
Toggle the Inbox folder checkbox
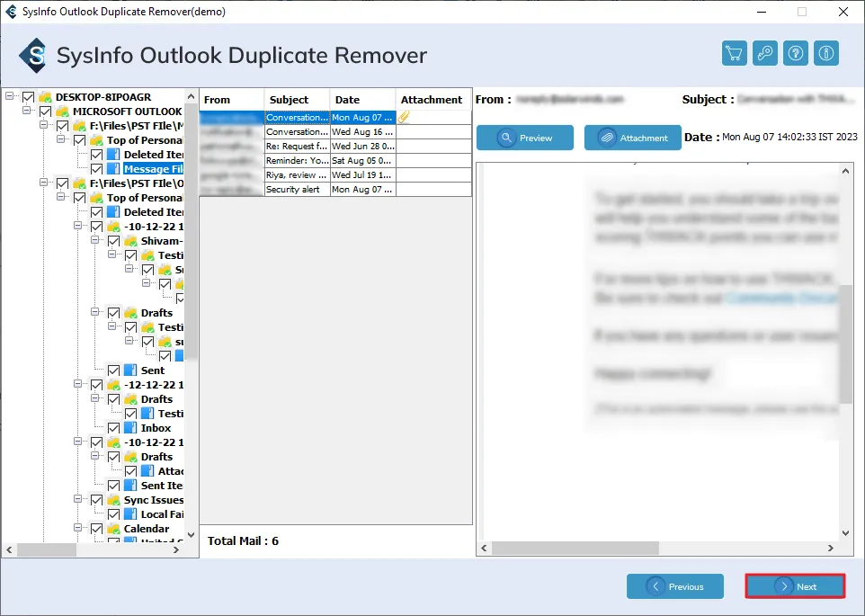point(113,428)
